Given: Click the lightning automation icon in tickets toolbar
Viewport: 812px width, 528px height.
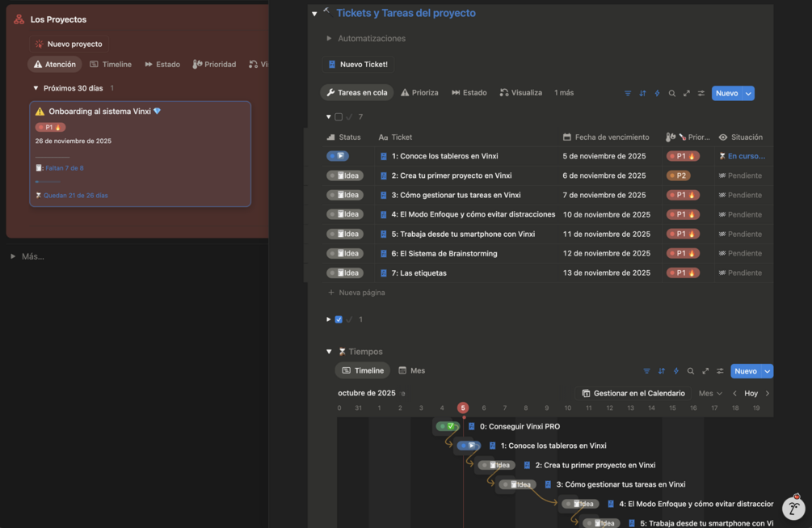Looking at the screenshot, I should tap(657, 93).
